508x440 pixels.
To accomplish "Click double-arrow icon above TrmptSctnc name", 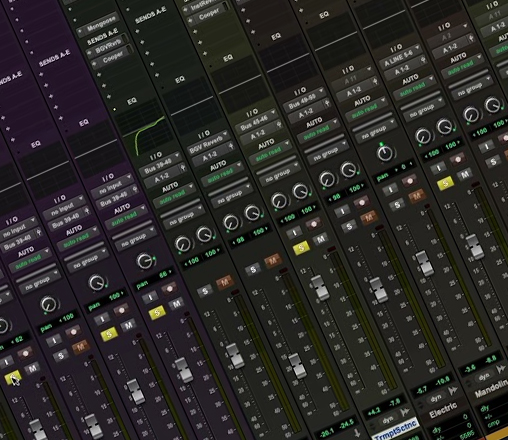I will pos(404,412).
